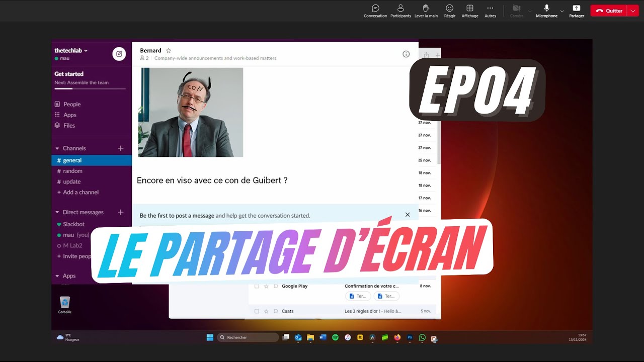The height and width of the screenshot is (362, 644).
Task: Mute the Microphone
Action: [547, 11]
